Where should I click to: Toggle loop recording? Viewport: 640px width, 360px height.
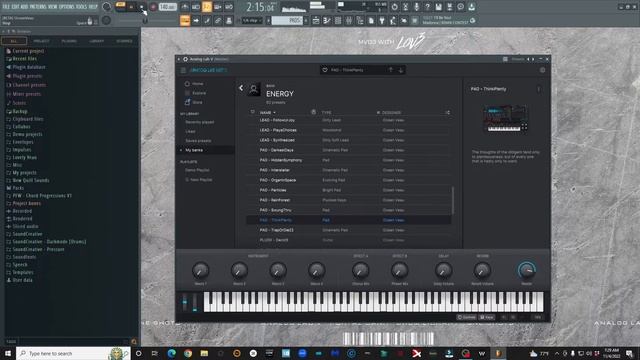(x=229, y=7)
